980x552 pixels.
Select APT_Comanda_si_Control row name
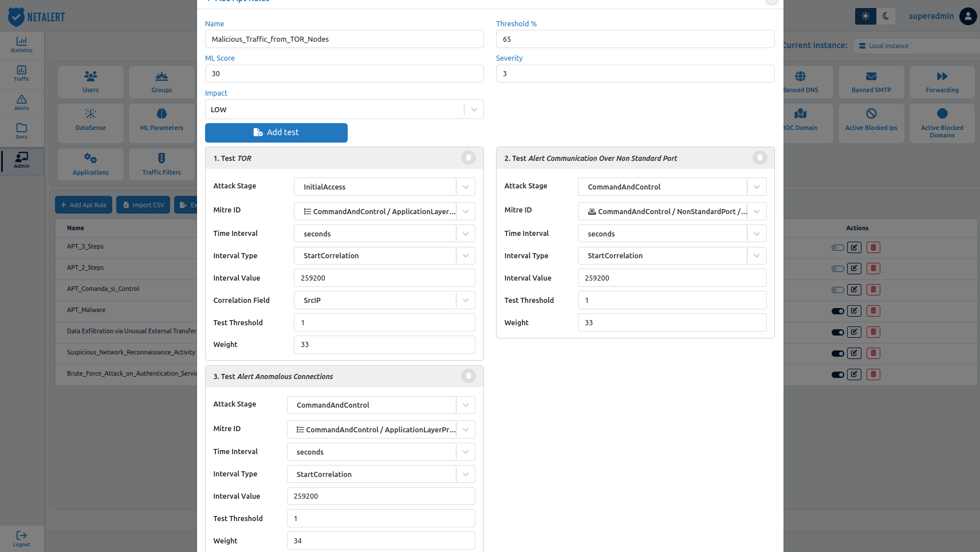click(103, 289)
